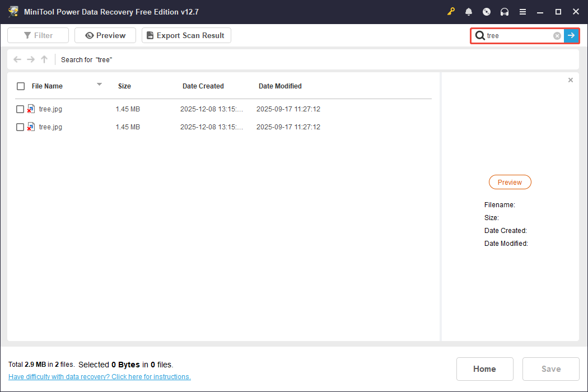
Task: Click the Home button
Action: click(x=484, y=368)
